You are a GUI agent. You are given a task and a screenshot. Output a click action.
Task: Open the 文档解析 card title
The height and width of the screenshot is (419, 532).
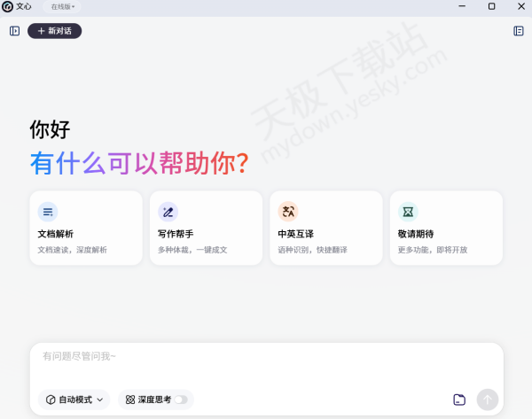[x=56, y=235]
